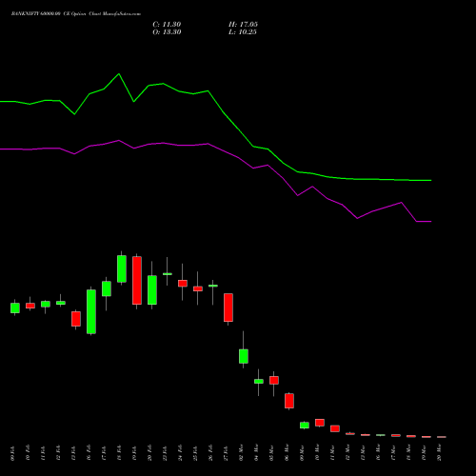Select the large red candle for 19 Feb
This screenshot has height=476, width=476.
tap(137, 281)
